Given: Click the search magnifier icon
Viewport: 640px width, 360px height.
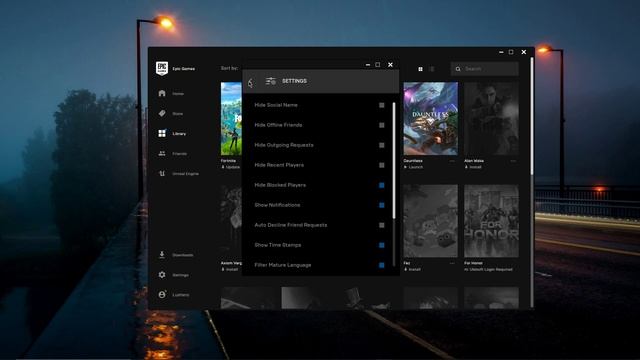Looking at the screenshot, I should [458, 69].
